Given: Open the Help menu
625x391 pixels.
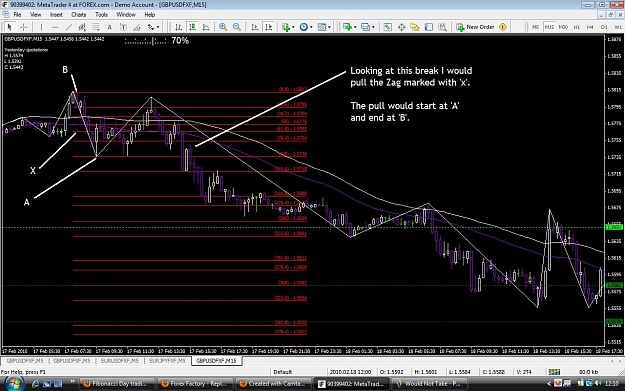Looking at the screenshot, I should [150, 15].
